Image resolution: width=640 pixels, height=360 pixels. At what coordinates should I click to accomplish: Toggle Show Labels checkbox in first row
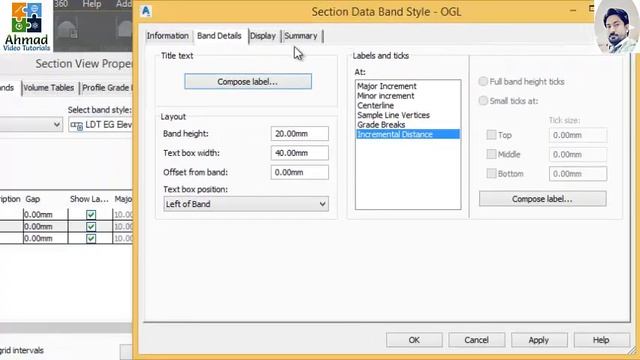(x=91, y=215)
